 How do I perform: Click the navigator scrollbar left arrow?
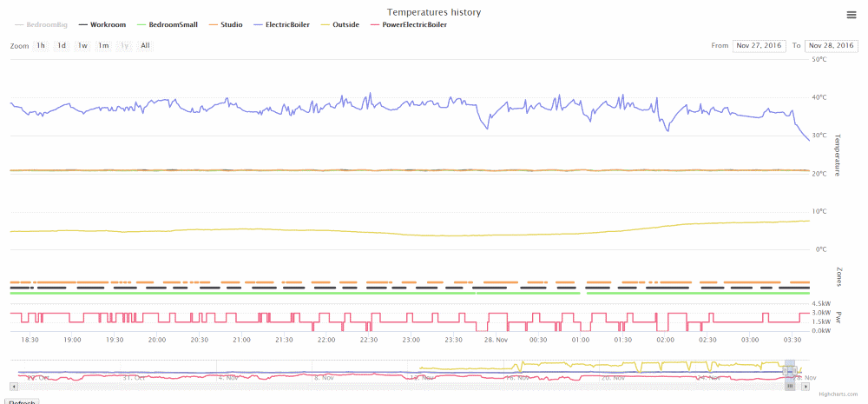pyautogui.click(x=14, y=387)
